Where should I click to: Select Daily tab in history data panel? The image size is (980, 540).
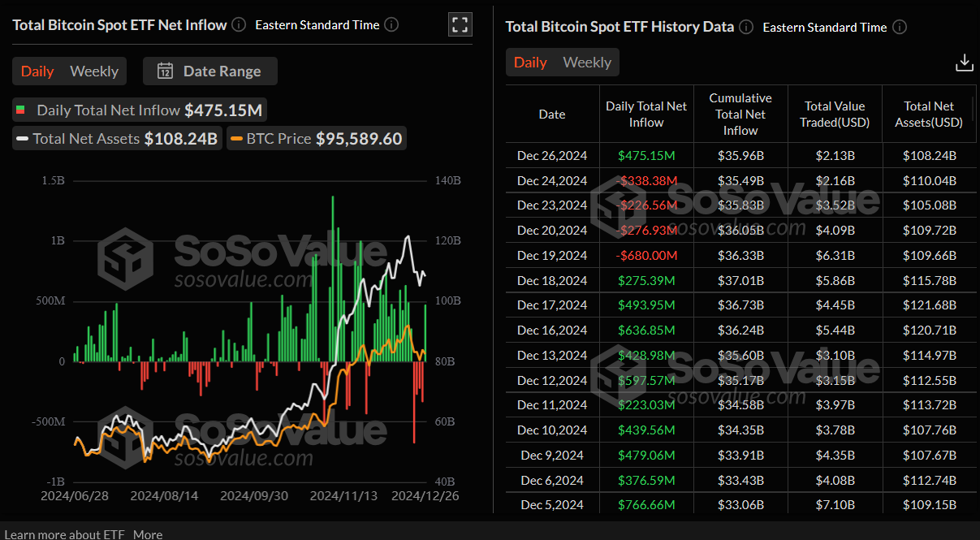click(530, 63)
